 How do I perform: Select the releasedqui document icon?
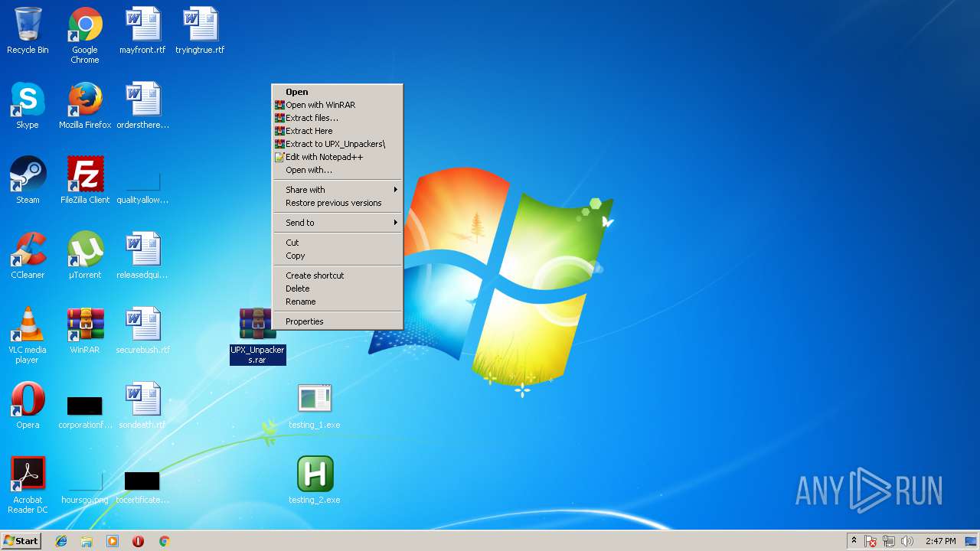click(x=142, y=256)
